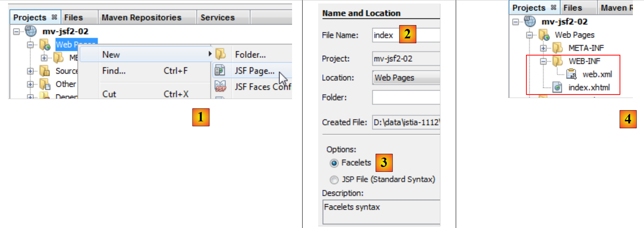
Task: Choose Find... from the context menu
Action: pyautogui.click(x=114, y=71)
